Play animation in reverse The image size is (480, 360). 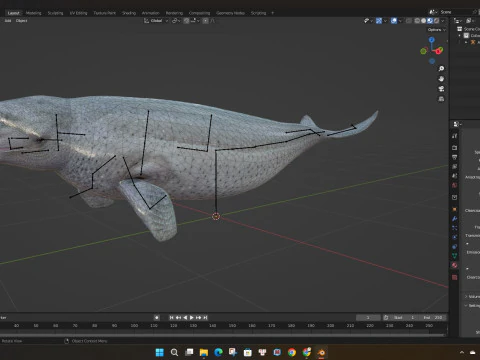click(185, 318)
